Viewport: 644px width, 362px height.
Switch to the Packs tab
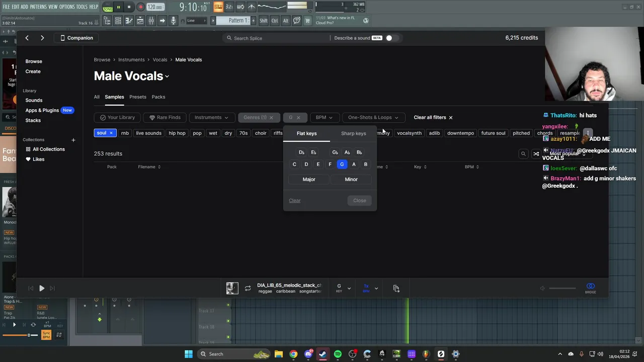tap(158, 97)
